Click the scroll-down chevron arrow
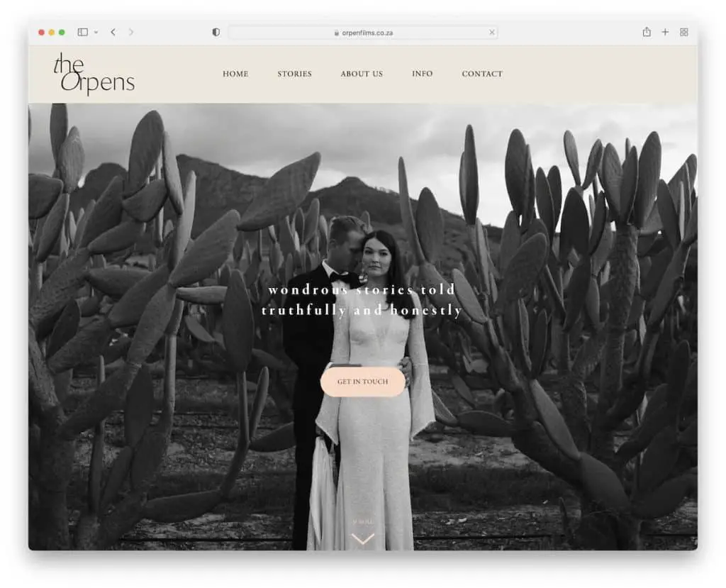The width and height of the screenshot is (726, 588). [x=362, y=539]
